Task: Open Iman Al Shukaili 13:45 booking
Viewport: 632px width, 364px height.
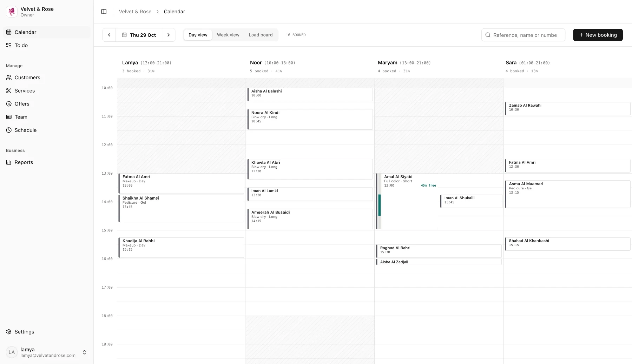Action: pyautogui.click(x=471, y=201)
